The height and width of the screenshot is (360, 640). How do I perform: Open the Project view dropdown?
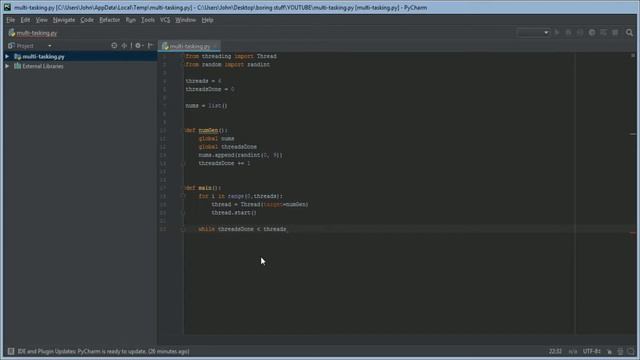pos(50,46)
